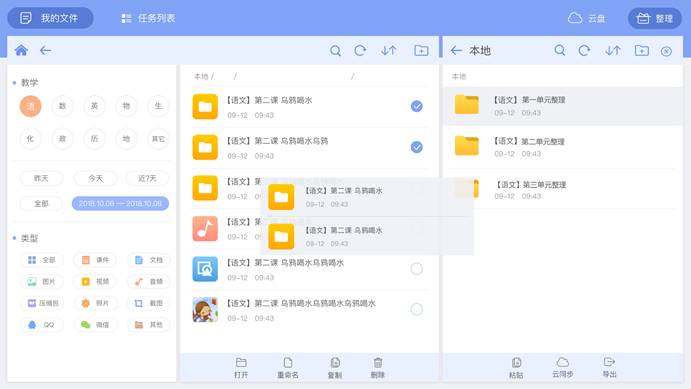Select the 物 subject filter

point(126,106)
